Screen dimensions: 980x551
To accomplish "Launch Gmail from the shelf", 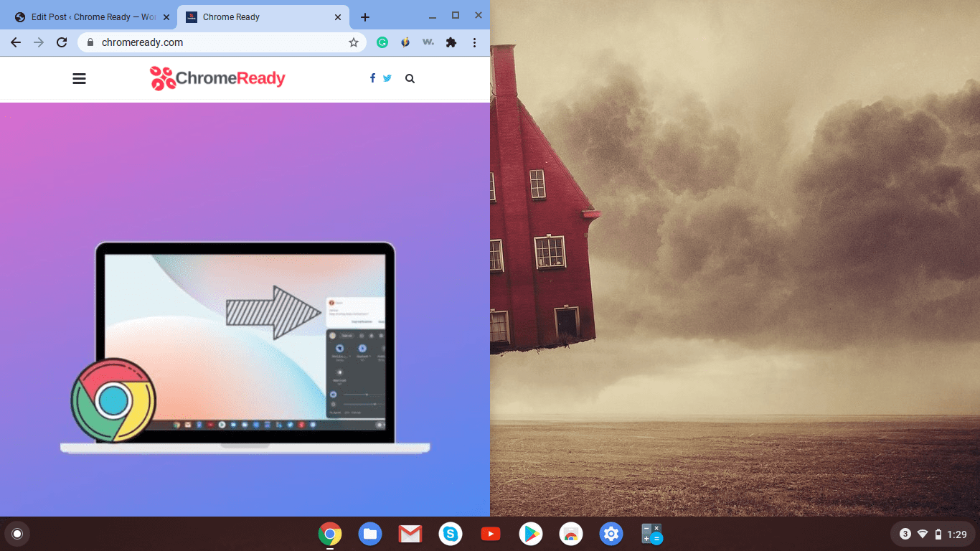I will (410, 534).
